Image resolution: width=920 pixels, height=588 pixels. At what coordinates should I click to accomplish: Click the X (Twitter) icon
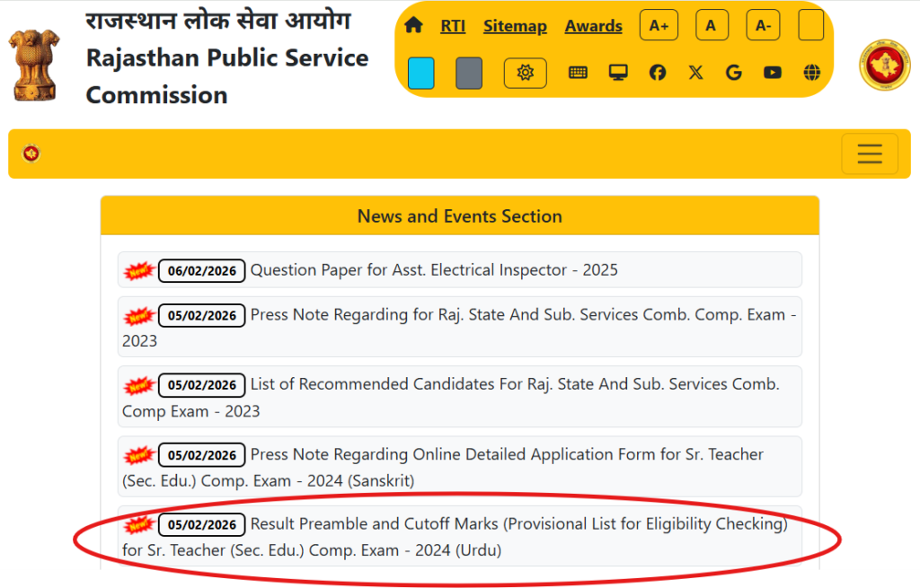(x=695, y=72)
